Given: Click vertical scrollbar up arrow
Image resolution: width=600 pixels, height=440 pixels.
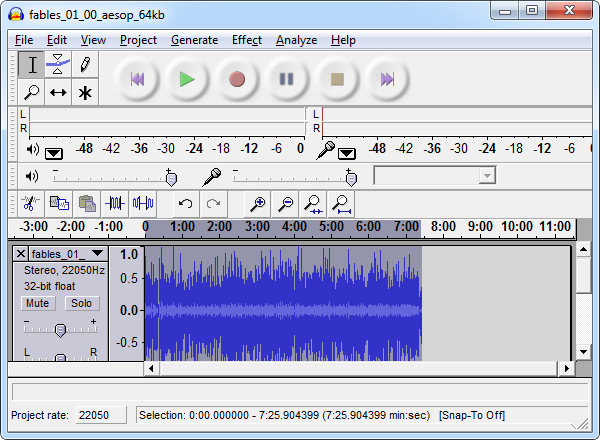Looking at the screenshot, I should click(x=583, y=249).
